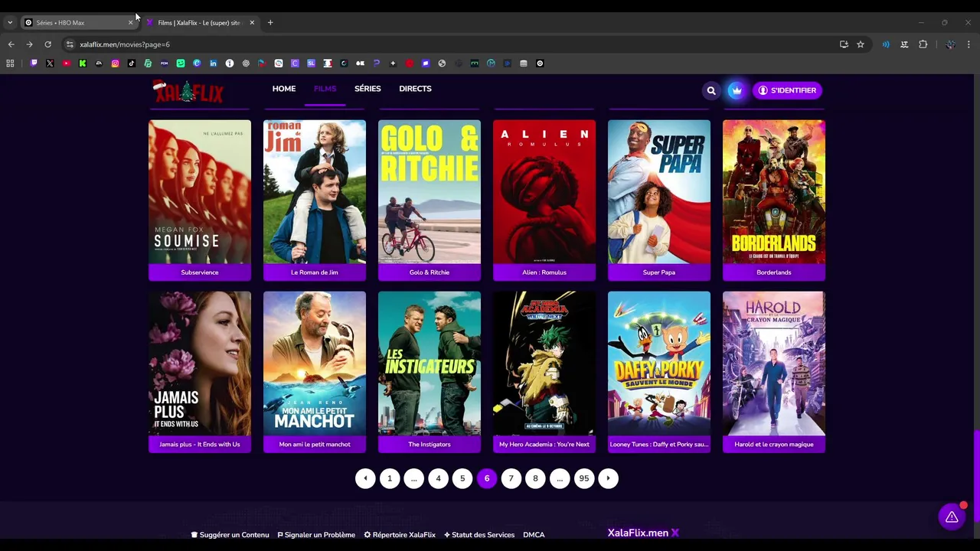Open DIRECTS in site navigation

click(415, 89)
